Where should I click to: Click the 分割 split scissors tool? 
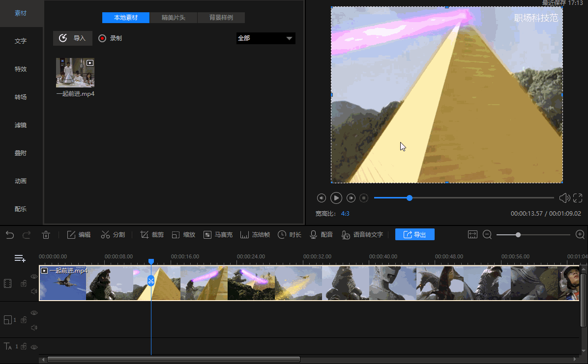coord(113,235)
